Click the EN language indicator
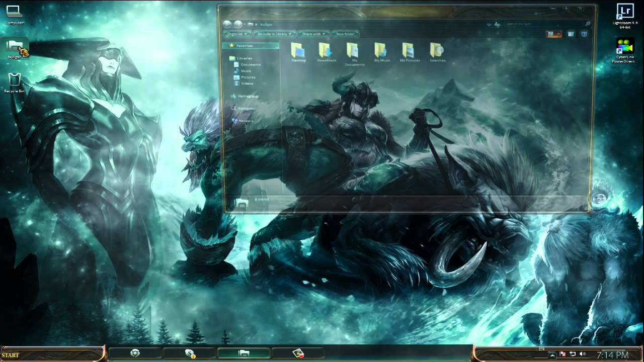Screen dimensions: 644x362 pos(542,348)
